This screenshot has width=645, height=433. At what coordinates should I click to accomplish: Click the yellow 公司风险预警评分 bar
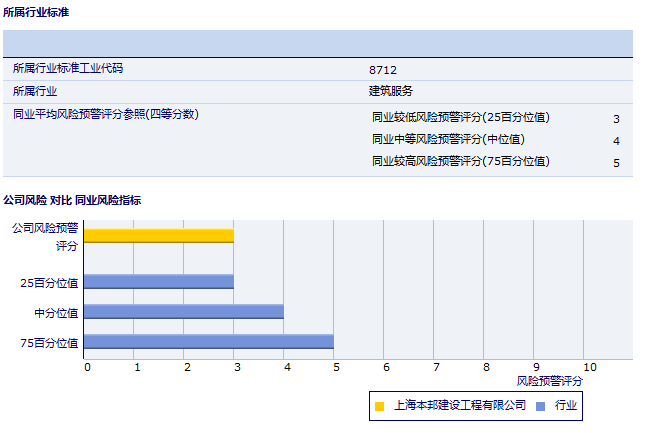(158, 235)
